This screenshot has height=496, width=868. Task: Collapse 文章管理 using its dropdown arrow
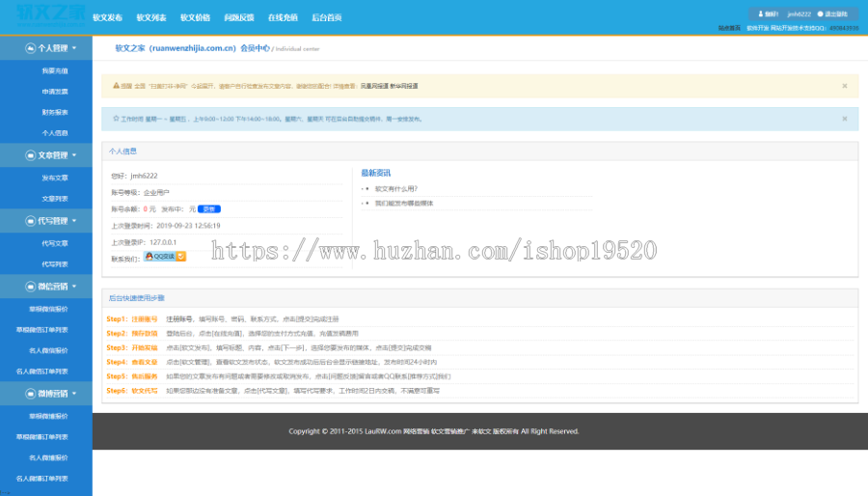click(x=74, y=155)
